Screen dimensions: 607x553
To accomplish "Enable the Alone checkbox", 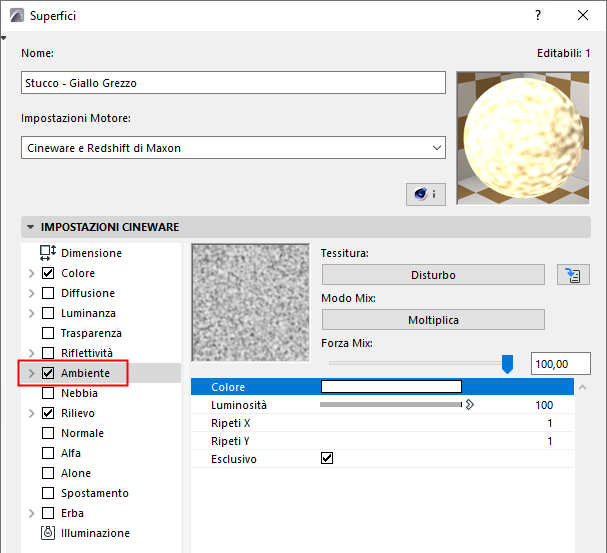I will pyautogui.click(x=48, y=473).
